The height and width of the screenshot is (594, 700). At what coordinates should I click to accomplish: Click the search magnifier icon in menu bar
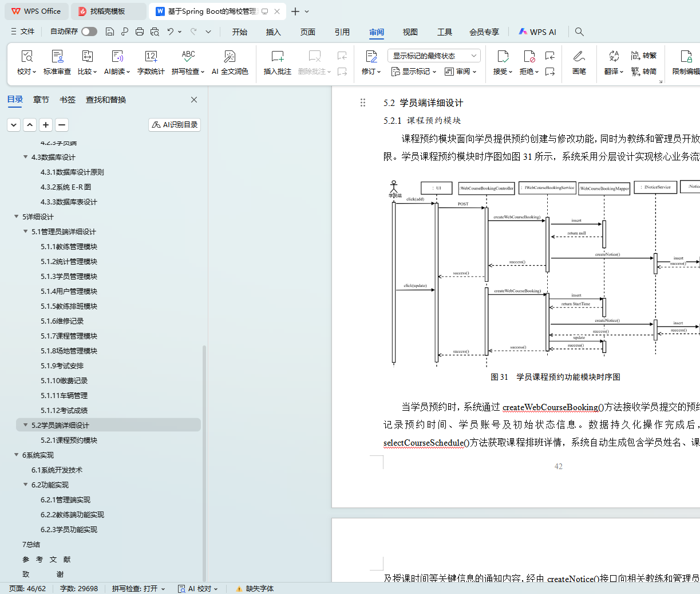click(x=579, y=32)
